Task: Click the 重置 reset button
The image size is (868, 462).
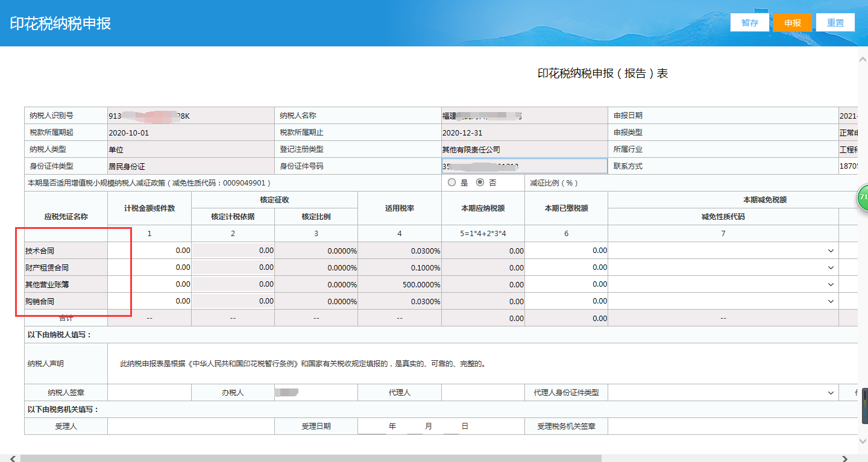Action: point(835,22)
